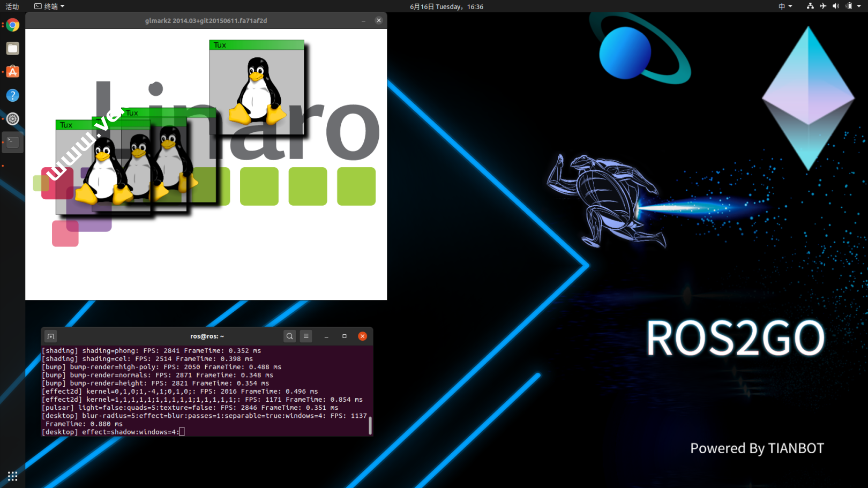868x488 pixels.
Task: Launch Ubuntu Software from the dock
Action: (13, 72)
